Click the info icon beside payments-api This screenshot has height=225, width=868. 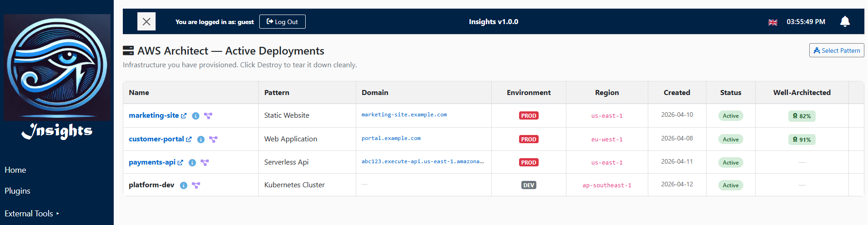(x=192, y=163)
